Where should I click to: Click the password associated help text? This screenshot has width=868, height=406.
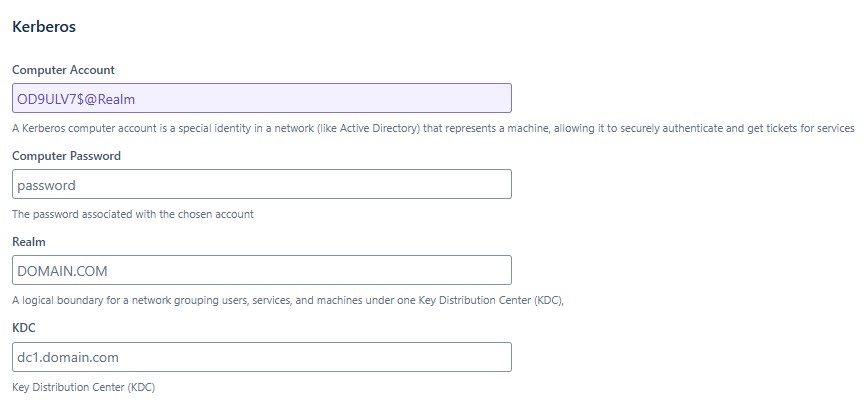(133, 214)
